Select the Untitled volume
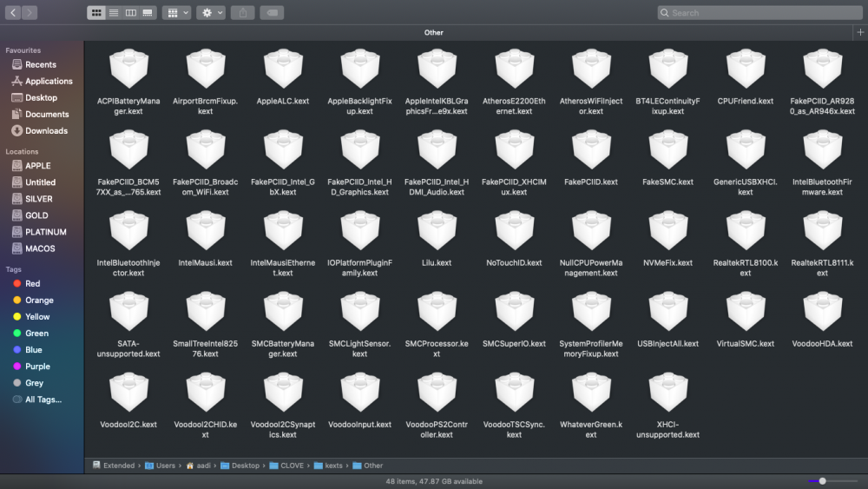 [x=34, y=182]
